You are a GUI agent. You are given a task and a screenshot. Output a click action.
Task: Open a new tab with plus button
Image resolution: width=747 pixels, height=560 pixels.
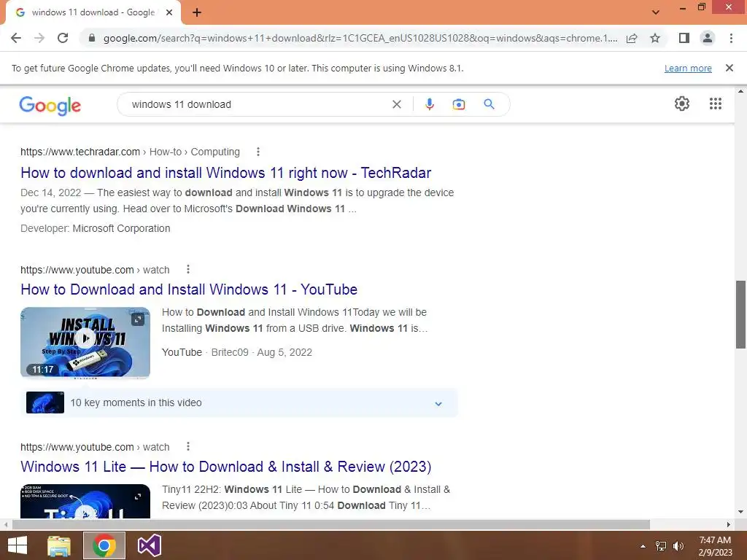point(197,13)
